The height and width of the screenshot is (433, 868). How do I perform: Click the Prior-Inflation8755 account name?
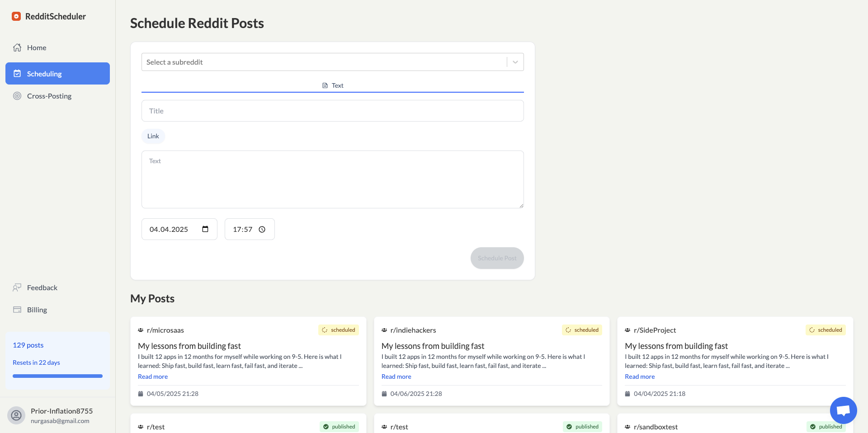(61, 411)
